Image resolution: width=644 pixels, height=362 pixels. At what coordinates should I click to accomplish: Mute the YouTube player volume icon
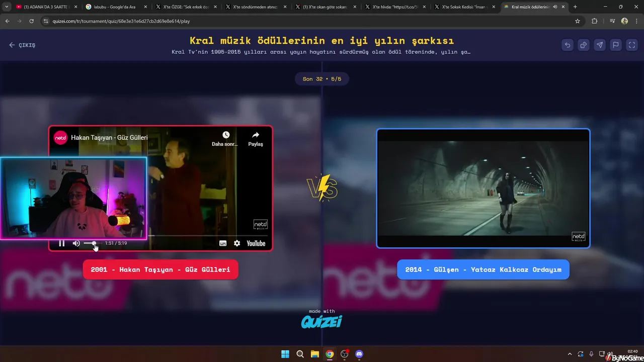[76, 243]
